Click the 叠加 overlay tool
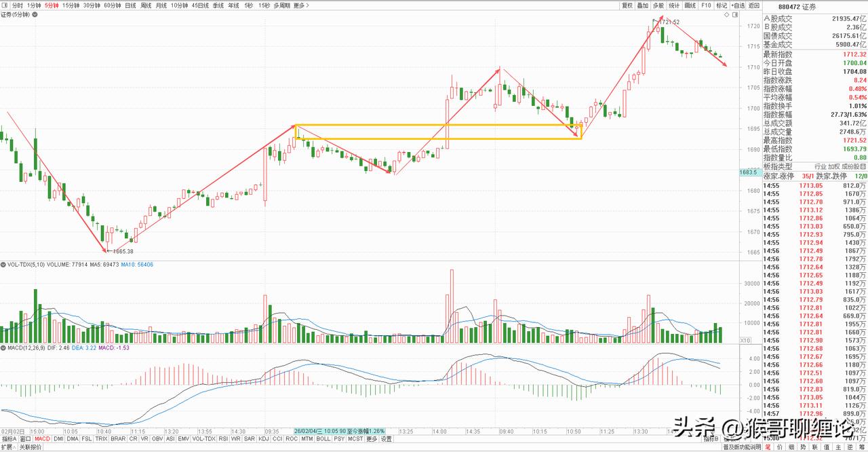Viewport: 868px width, 452px height. tap(642, 5)
